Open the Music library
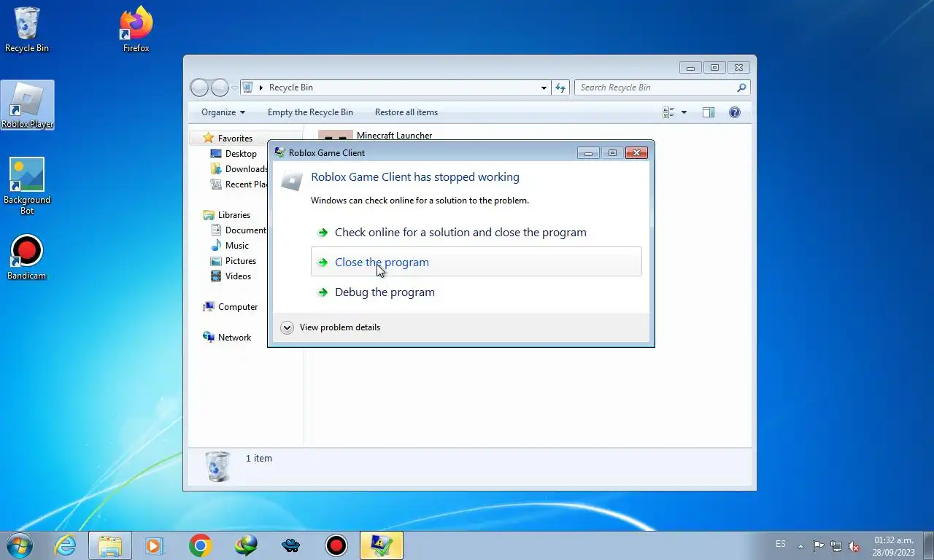The height and width of the screenshot is (560, 934). tap(230, 246)
